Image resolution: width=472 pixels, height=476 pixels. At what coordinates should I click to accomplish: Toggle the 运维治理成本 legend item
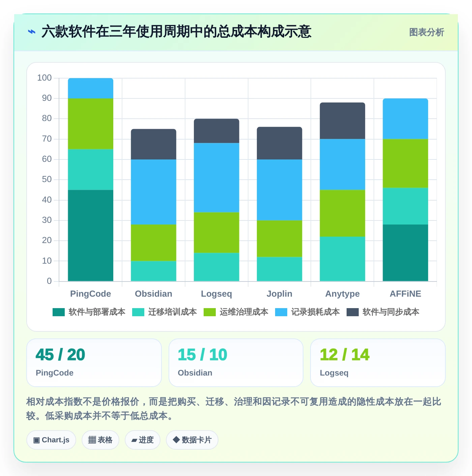coord(236,312)
